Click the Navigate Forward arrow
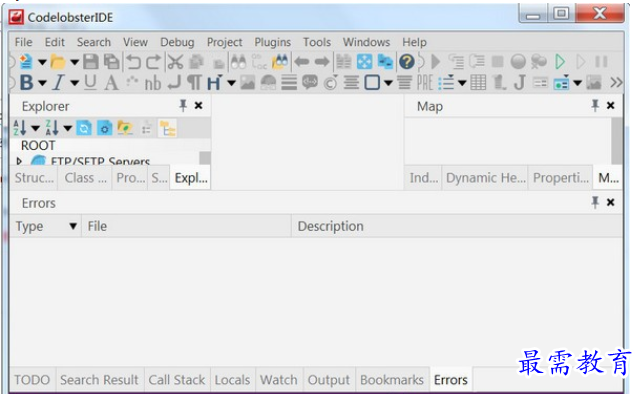The height and width of the screenshot is (394, 640). pyautogui.click(x=322, y=62)
